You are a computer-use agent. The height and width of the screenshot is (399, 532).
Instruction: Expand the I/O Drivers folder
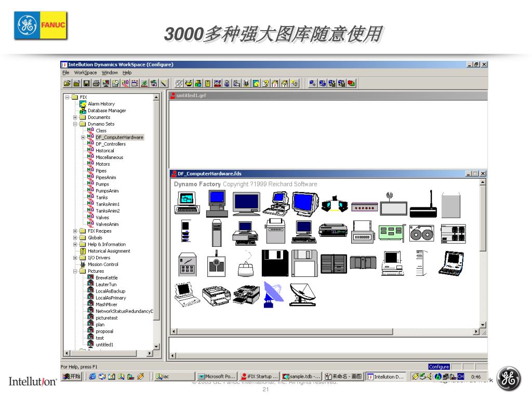coord(75,258)
